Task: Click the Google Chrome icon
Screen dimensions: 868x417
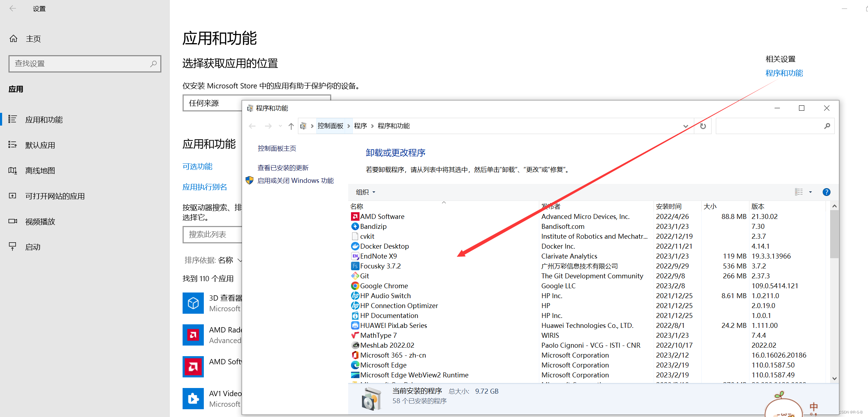Action: [354, 286]
